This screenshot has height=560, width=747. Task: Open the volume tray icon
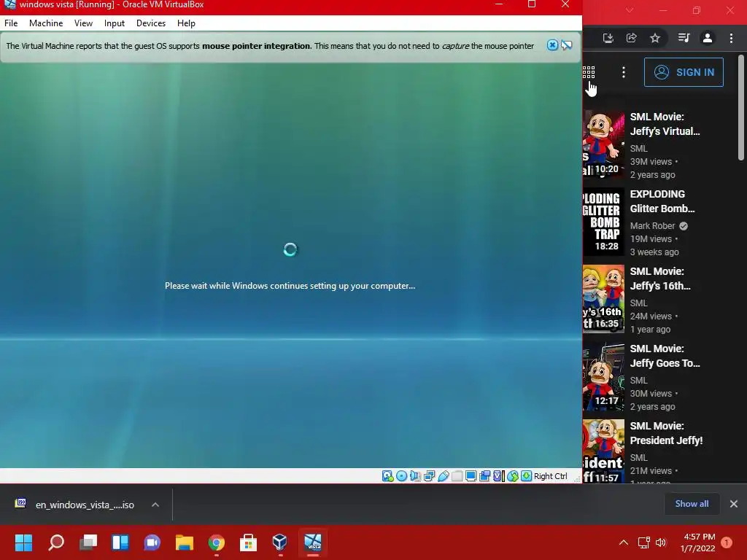(661, 542)
